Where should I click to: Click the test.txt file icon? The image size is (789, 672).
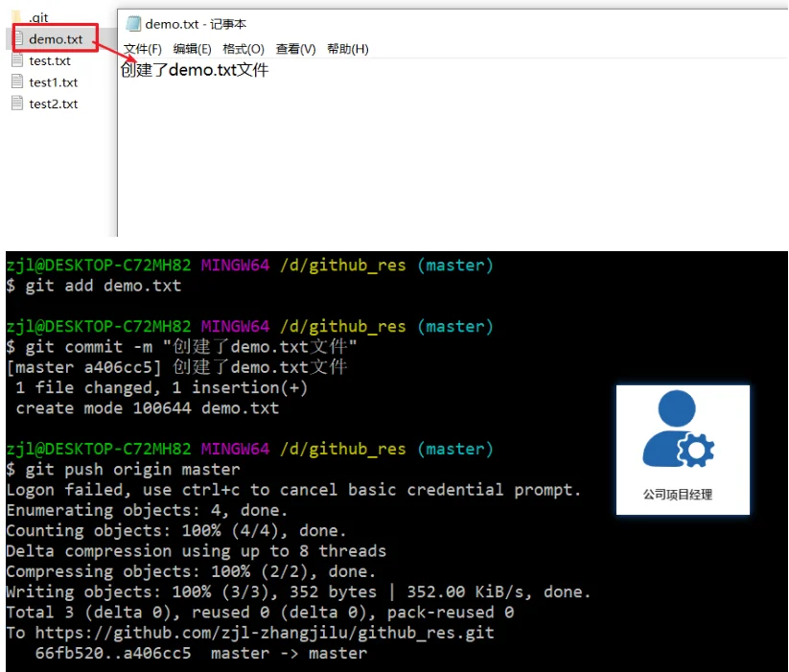[17, 60]
